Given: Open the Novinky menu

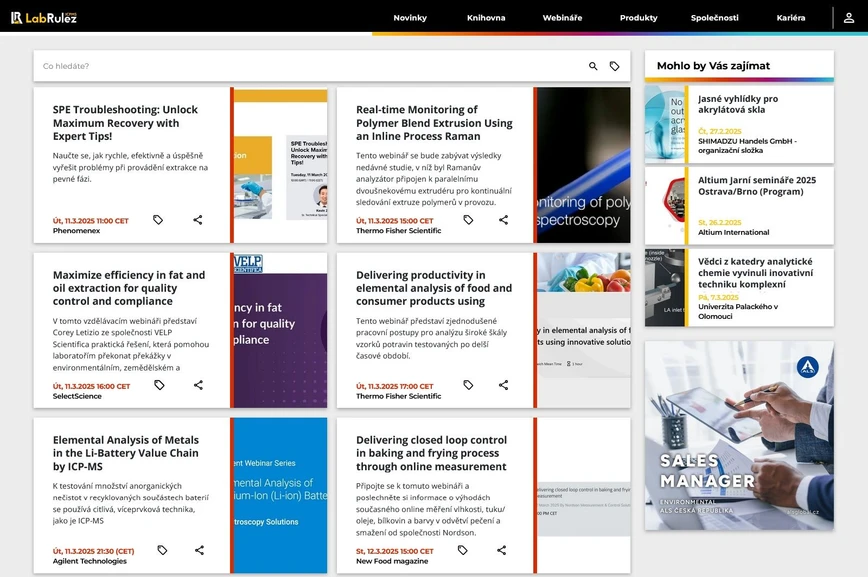Looking at the screenshot, I should (410, 18).
